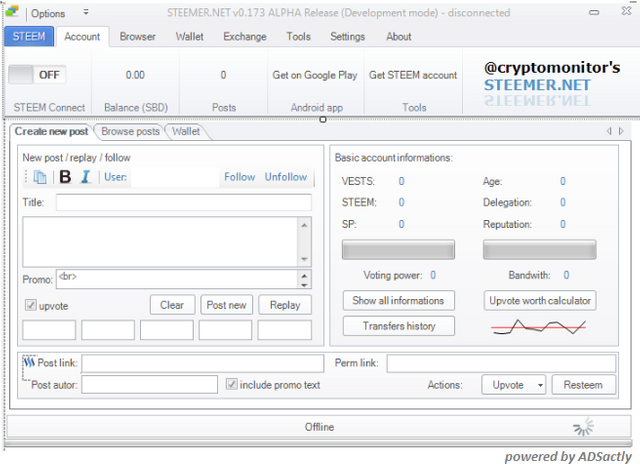
Task: Open the Tools ribbon tab
Action: (298, 37)
